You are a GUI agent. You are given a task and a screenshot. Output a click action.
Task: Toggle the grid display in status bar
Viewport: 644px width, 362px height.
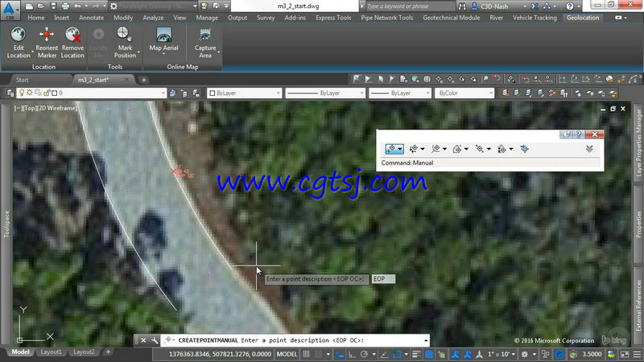307,354
